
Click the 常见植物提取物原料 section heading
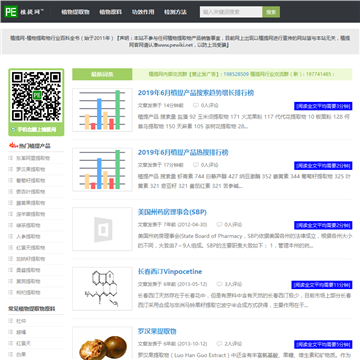32,308
